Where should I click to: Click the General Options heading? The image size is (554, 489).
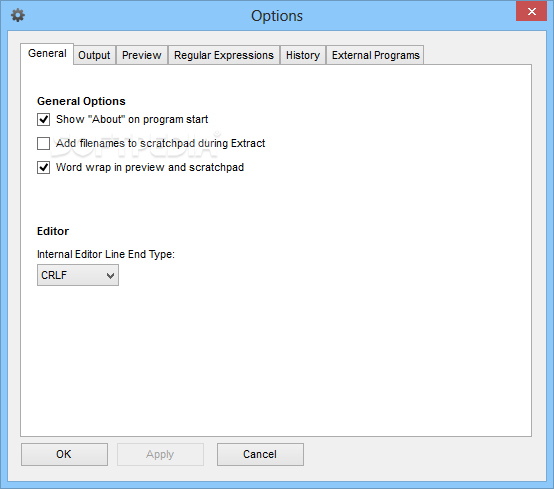point(81,101)
